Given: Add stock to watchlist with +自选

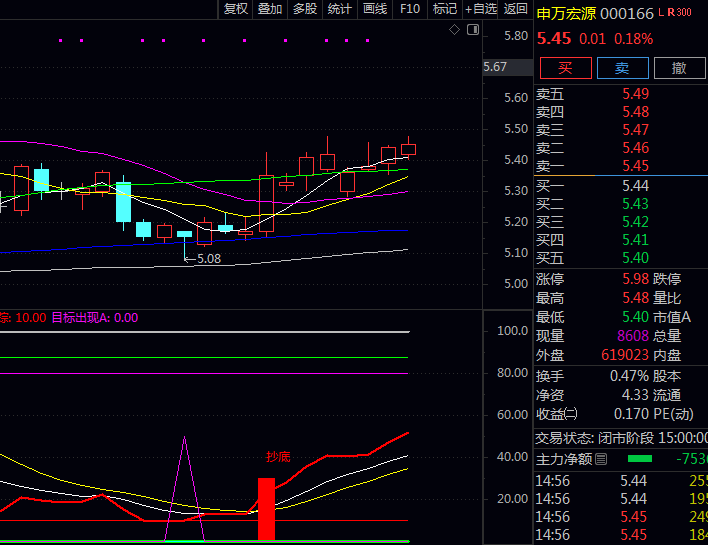Looking at the screenshot, I should 480,9.
